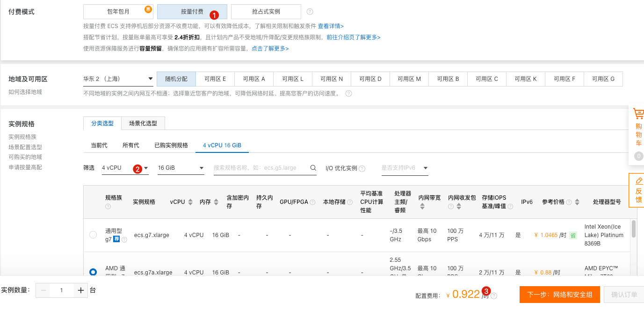Click the I/O 优化实例 help icon
Image resolution: width=644 pixels, height=310 pixels.
point(362,168)
